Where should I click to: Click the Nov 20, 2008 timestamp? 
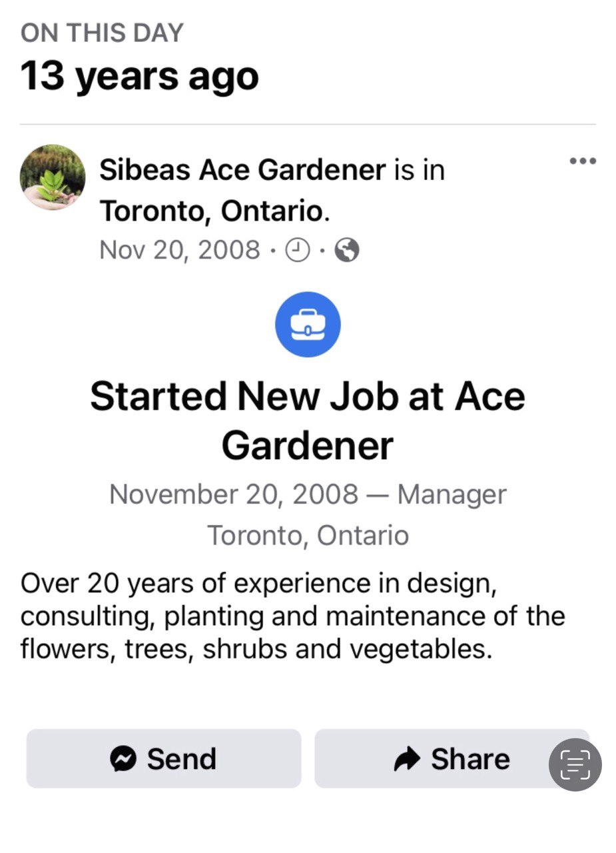click(x=180, y=251)
